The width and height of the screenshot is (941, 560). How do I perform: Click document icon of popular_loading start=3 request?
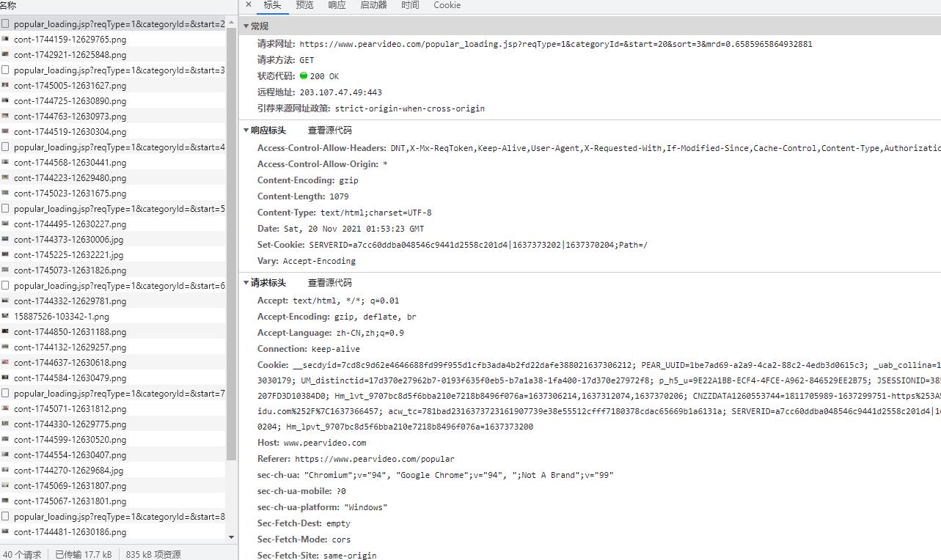pos(6,70)
